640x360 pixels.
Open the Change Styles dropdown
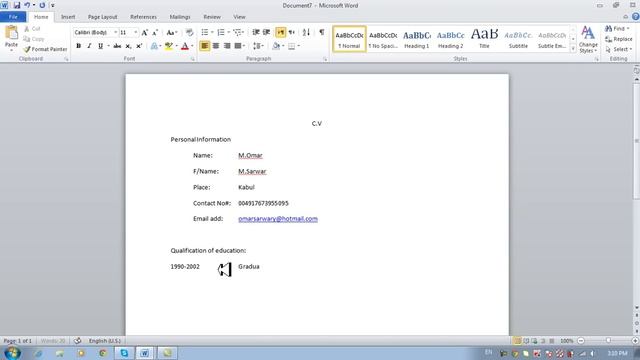coord(588,40)
